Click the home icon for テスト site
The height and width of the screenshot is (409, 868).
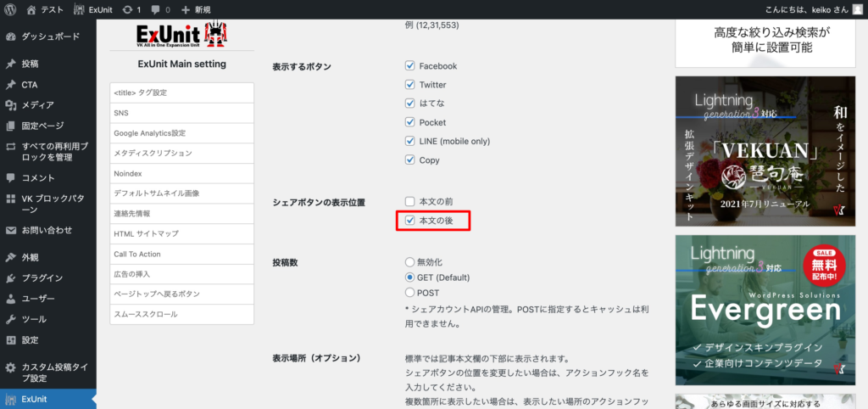[x=31, y=9]
